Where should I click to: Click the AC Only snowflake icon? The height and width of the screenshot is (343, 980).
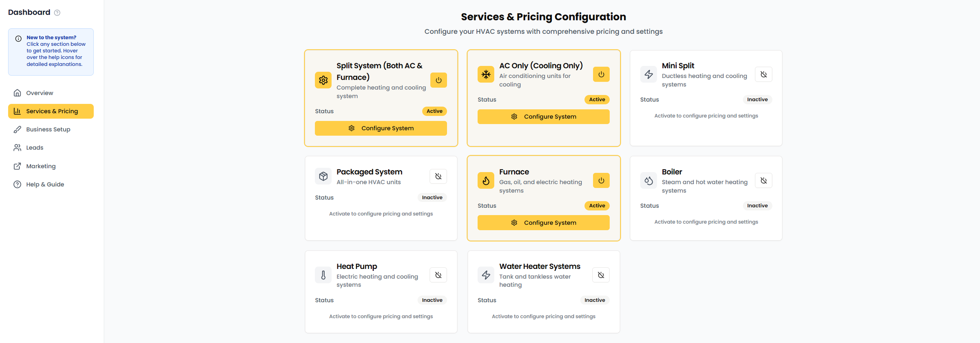coord(486,74)
